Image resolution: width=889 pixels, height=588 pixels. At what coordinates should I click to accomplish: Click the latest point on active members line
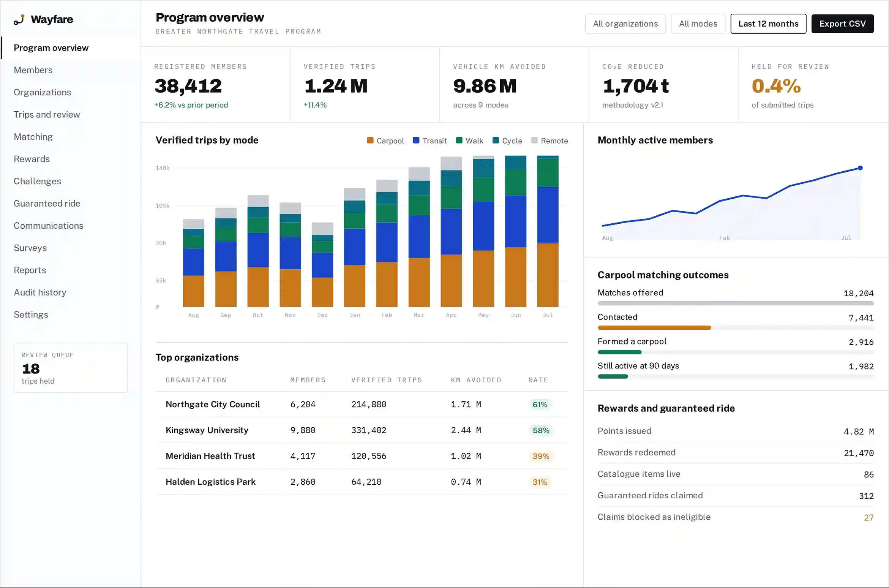pos(860,168)
